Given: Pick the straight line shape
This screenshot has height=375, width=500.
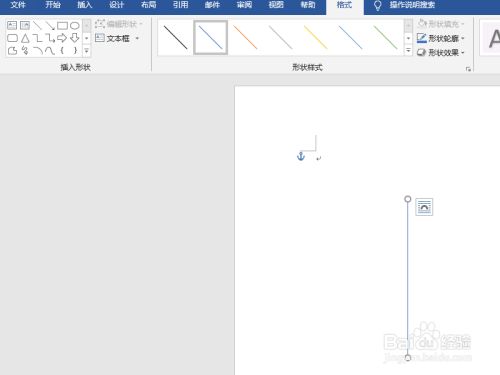Looking at the screenshot, I should (x=37, y=25).
